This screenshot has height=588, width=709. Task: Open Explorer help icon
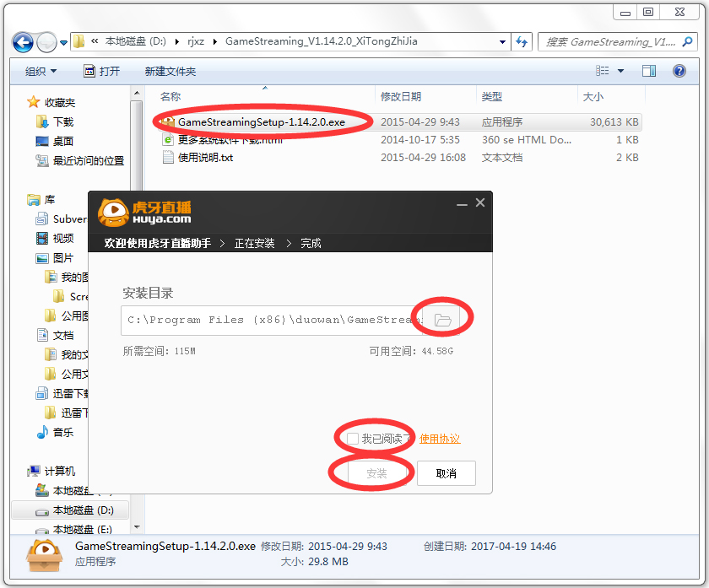click(679, 71)
